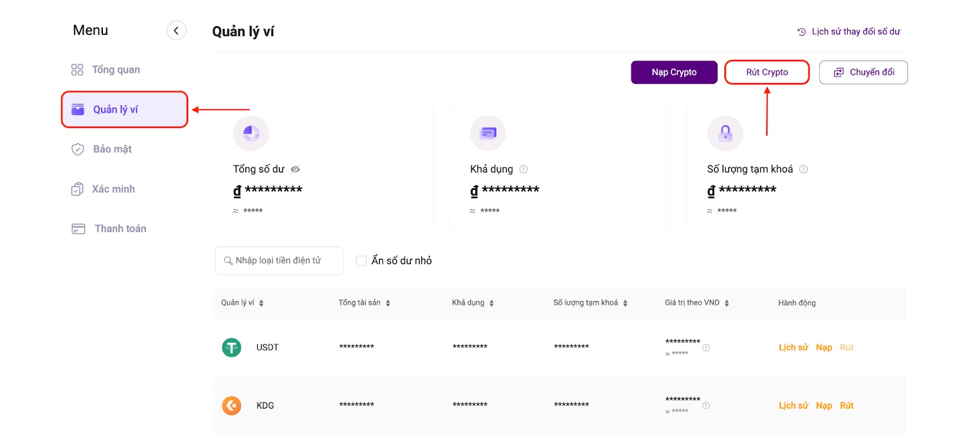980x435 pixels.
Task: Open the Tổng quan menu item
Action: [x=116, y=69]
